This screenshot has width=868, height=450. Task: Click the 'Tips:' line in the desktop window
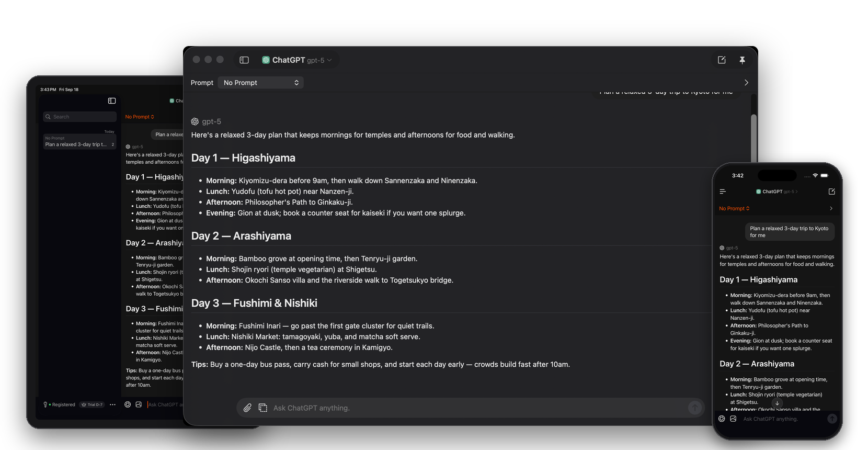pos(381,364)
